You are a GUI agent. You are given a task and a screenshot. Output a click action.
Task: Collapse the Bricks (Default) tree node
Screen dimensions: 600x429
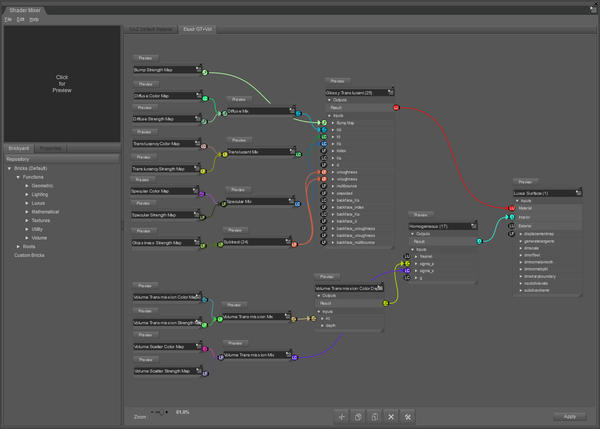(x=10, y=168)
